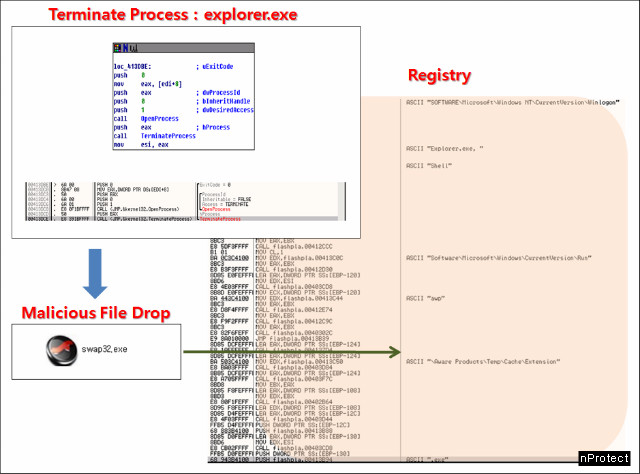Click the Aware Products Temp Cache Extension string
The width and height of the screenshot is (640, 474).
click(483, 362)
